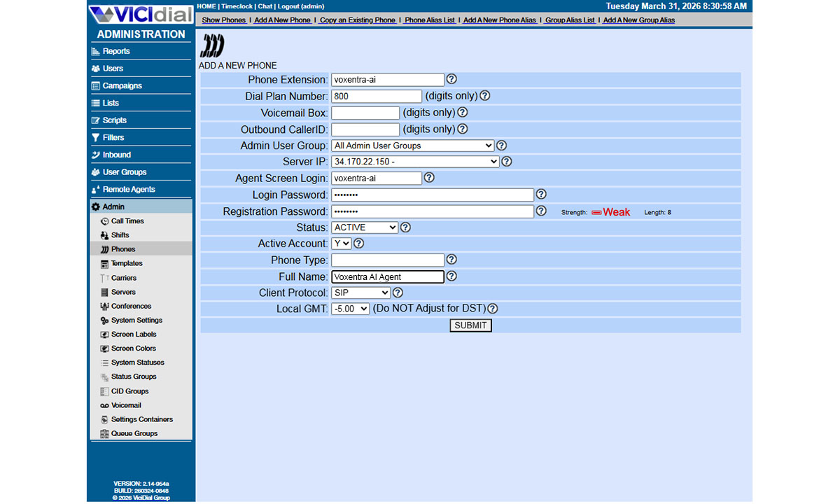
Task: Open the Timeclock link
Action: click(237, 6)
